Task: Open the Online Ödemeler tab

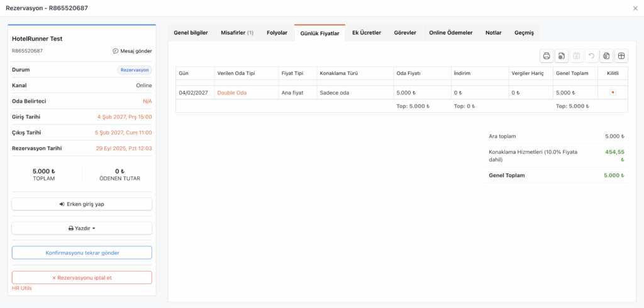Action: [x=450, y=33]
